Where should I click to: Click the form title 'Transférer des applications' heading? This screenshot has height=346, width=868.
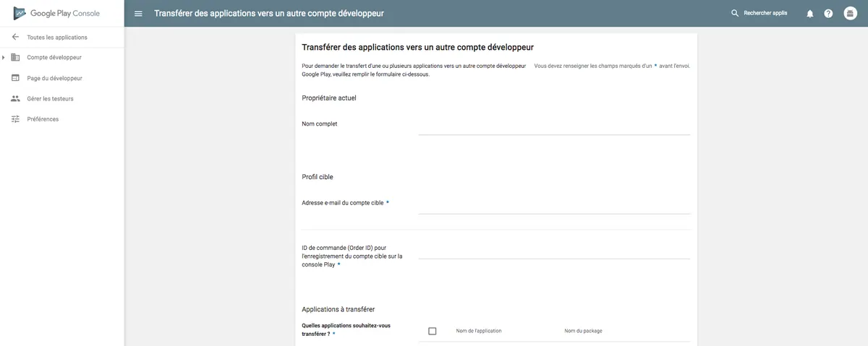[x=417, y=48]
